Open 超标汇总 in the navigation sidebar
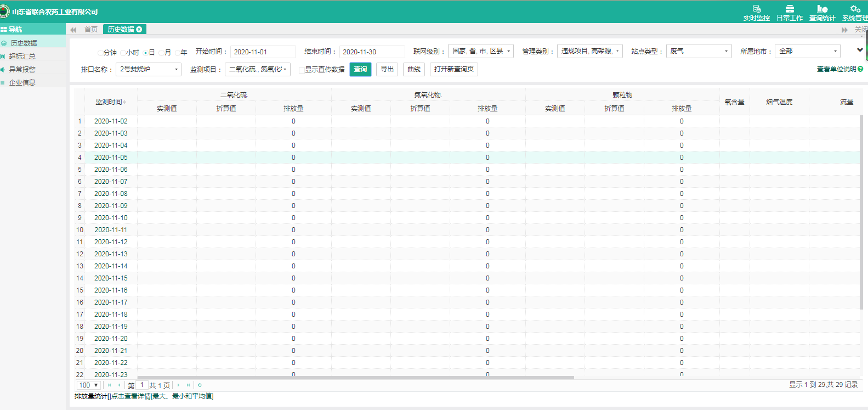The image size is (868, 410). [22, 57]
